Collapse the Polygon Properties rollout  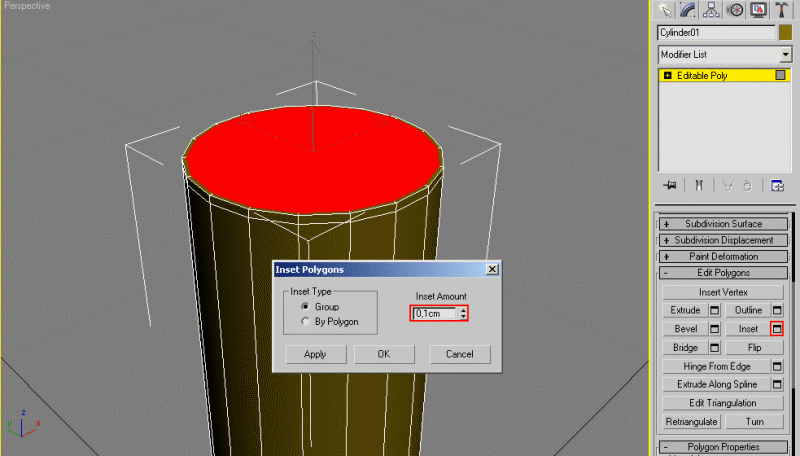coord(723,447)
